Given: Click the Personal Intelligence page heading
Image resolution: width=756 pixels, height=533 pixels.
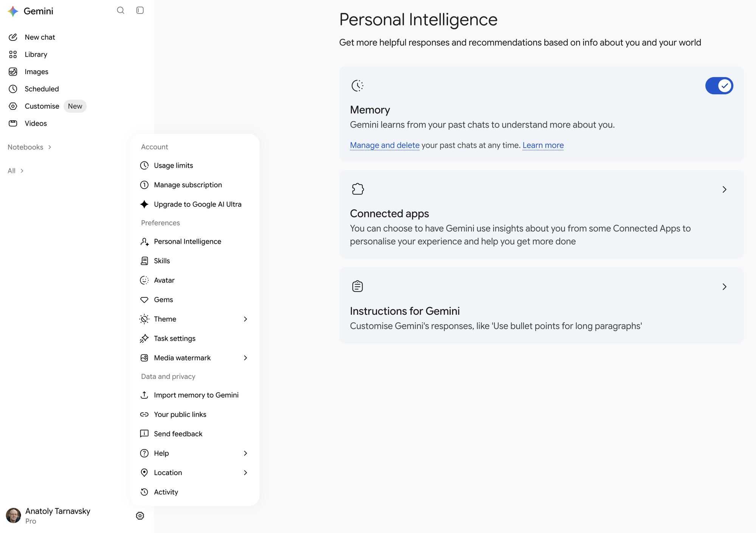Looking at the screenshot, I should [x=418, y=20].
